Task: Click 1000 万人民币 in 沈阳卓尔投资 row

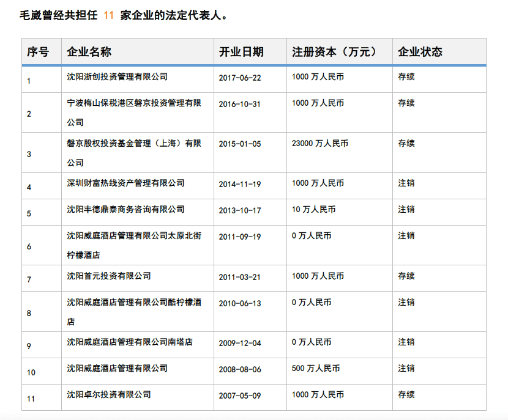Action: [318, 394]
